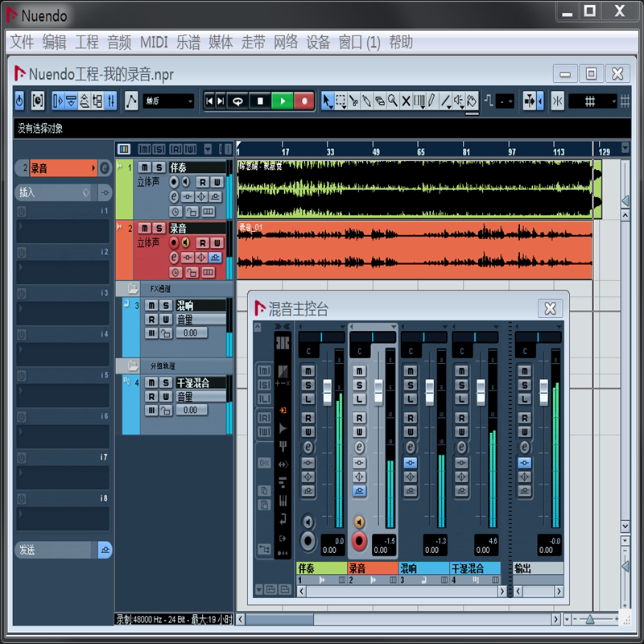Toggle the Snap button in toolbar
644x644 pixels.
(x=557, y=101)
